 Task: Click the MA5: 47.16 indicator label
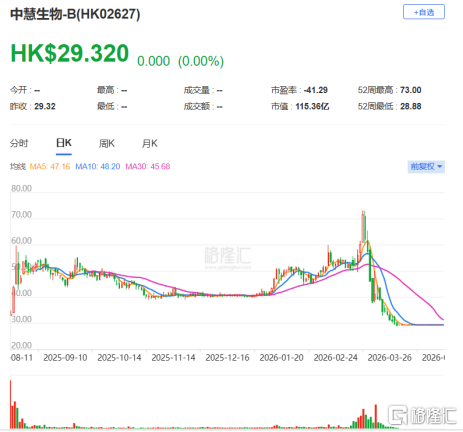click(x=50, y=166)
